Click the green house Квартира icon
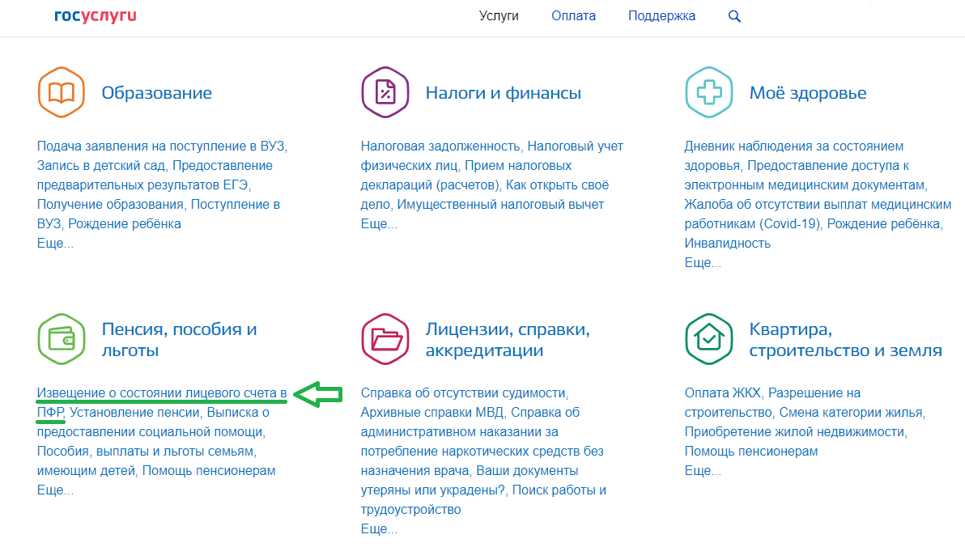965x560 pixels. click(x=709, y=339)
